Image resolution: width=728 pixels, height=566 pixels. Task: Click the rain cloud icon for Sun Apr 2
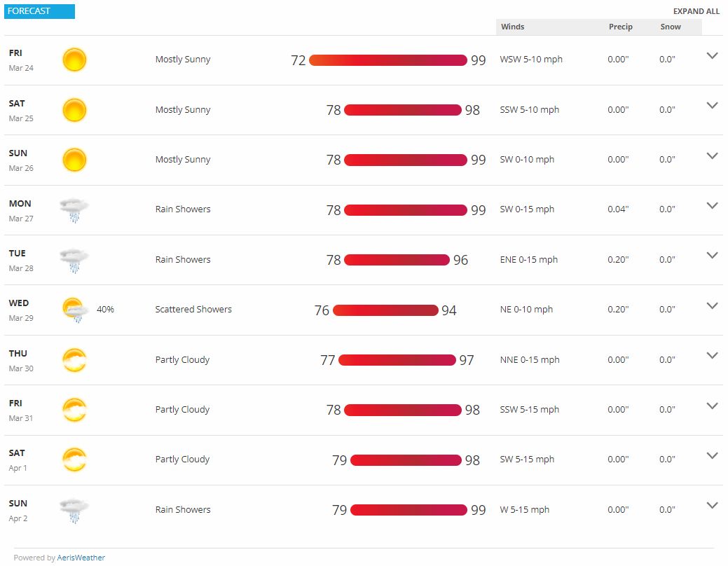point(74,510)
